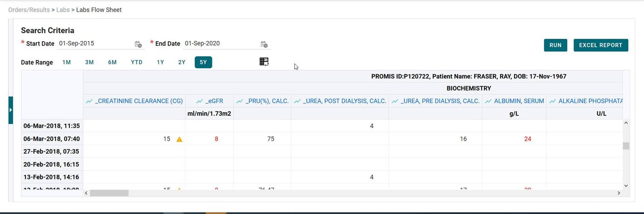Click trend icon for Albumin, Serum
Screen dimensions: 644x214
click(488, 101)
